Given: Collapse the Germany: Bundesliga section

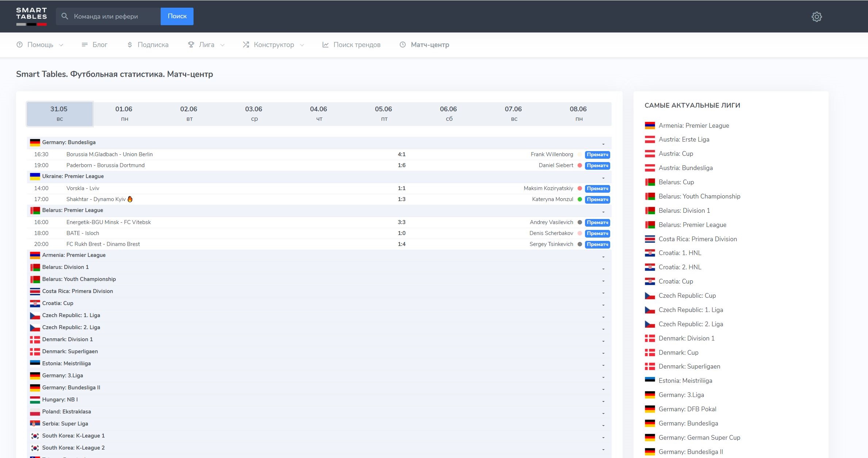Looking at the screenshot, I should pyautogui.click(x=603, y=144).
